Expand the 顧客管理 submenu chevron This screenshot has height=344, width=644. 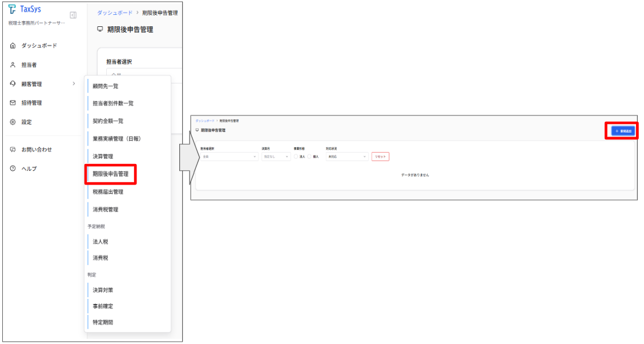click(74, 84)
